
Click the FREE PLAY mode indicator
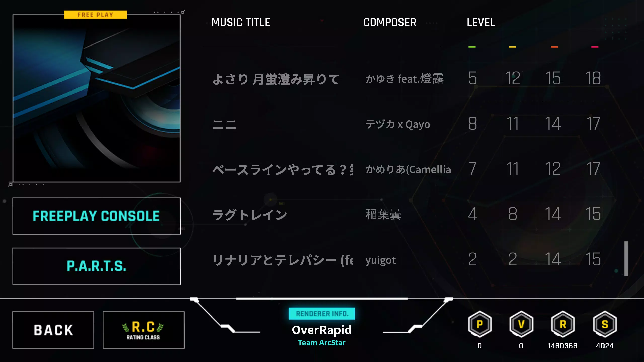(x=96, y=15)
